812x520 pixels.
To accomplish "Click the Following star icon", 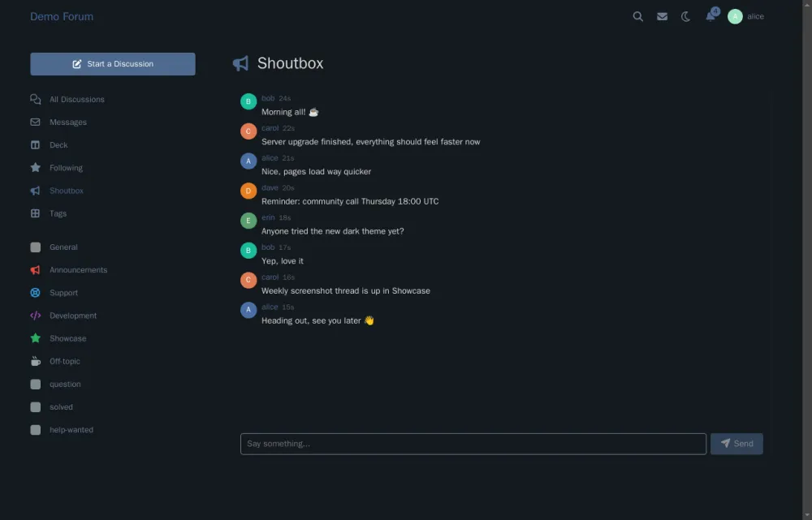I will [x=35, y=168].
